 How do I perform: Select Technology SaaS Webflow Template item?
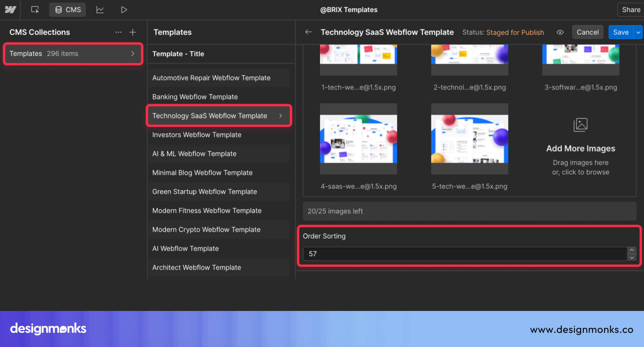(219, 116)
